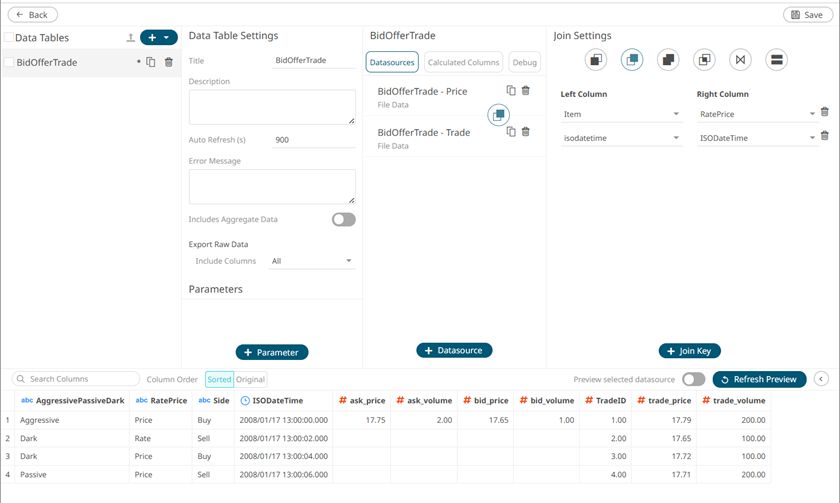Screen dimensions: 840x503
Task: Click the upload data table icon
Action: (x=130, y=38)
